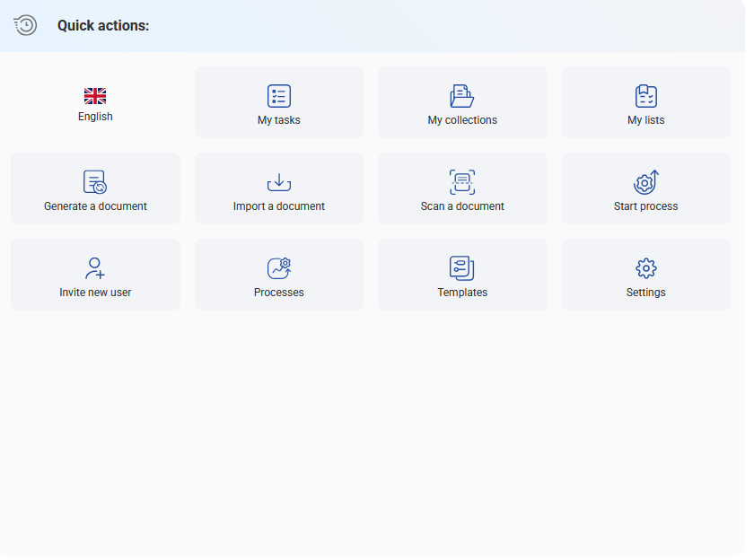Click the Generate a document icon
Viewport: 754px width, 560px height.
(95, 181)
